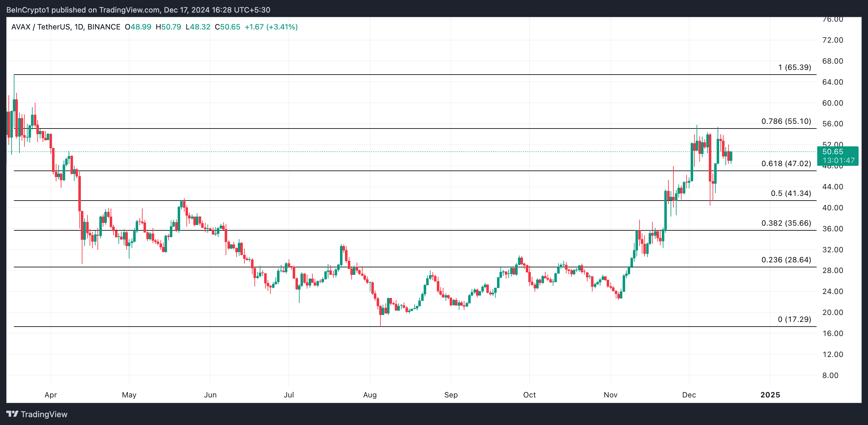Screen dimensions: 868x425
Task: Click the 64.00 price axis tick
Action: tap(832, 82)
